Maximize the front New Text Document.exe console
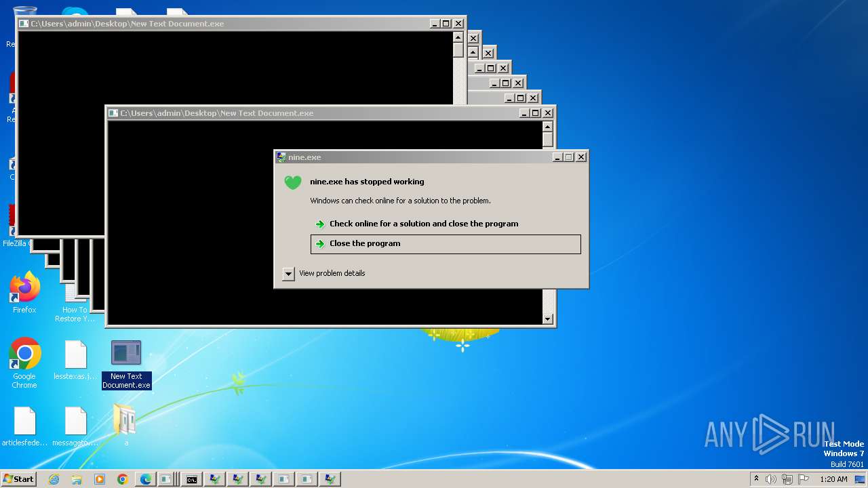The height and width of the screenshot is (488, 868). [536, 113]
